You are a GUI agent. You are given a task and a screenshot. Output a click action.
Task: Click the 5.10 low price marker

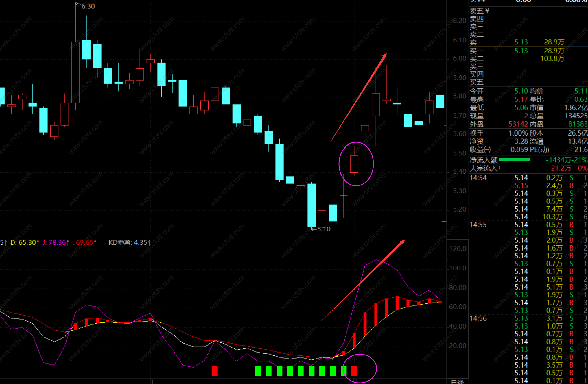[323, 229]
